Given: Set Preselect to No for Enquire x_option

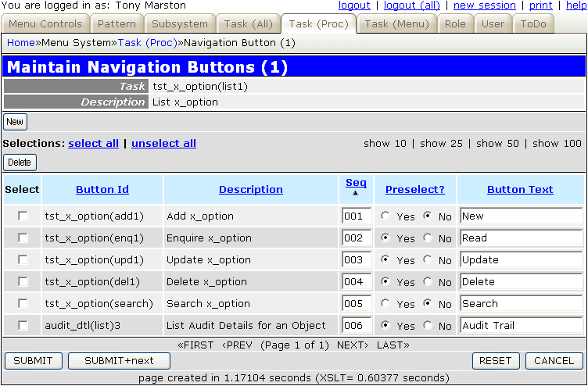Looking at the screenshot, I should 427,238.
